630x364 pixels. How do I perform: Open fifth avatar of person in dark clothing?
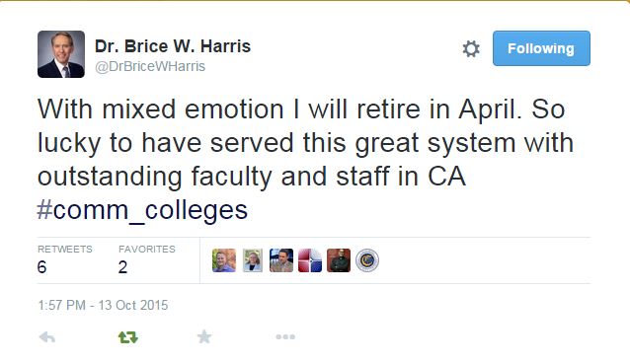pyautogui.click(x=339, y=260)
